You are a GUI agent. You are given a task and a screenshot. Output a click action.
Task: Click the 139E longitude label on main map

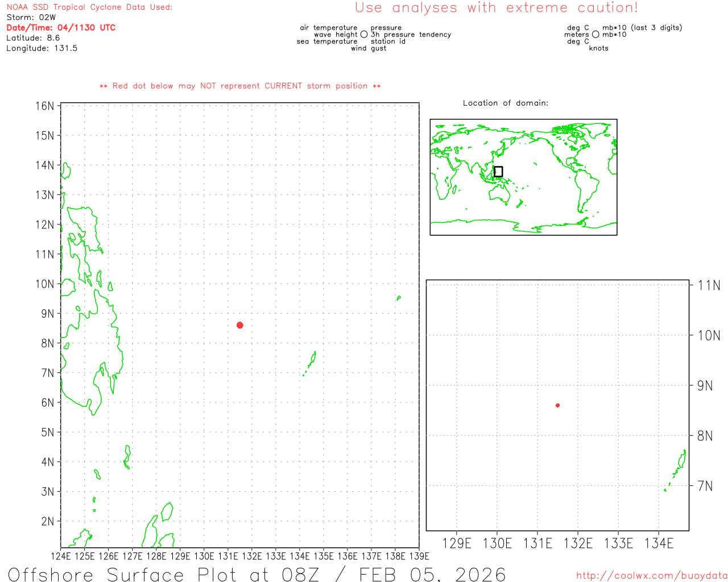pyautogui.click(x=419, y=556)
